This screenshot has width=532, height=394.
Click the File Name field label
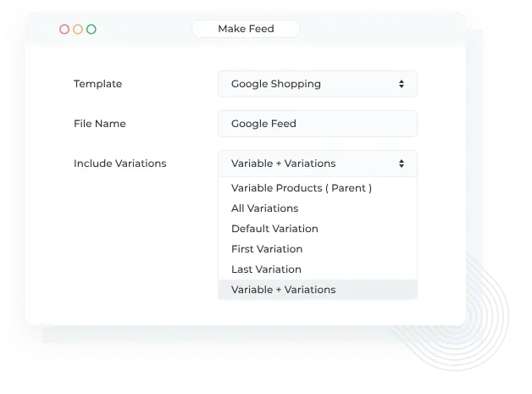coord(100,124)
